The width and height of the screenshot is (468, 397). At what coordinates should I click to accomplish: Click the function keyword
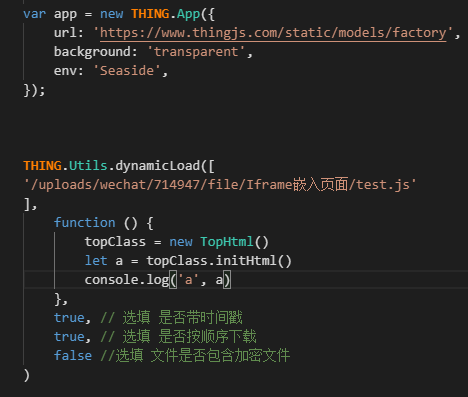(85, 223)
